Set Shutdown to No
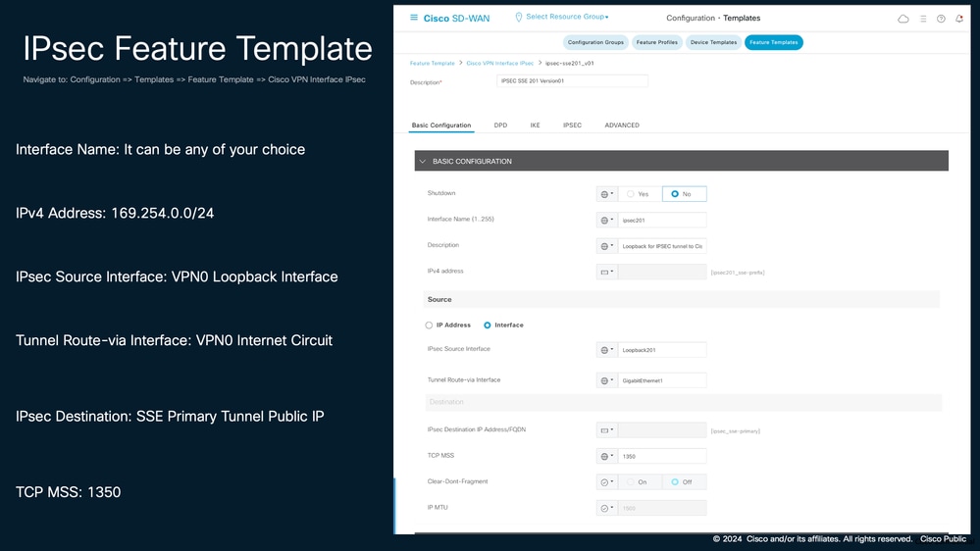 685,194
